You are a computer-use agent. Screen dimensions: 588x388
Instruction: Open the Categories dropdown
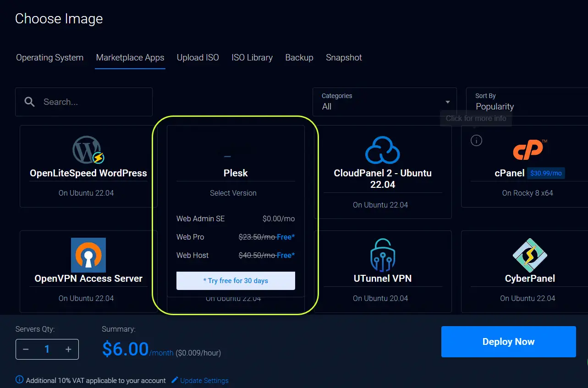tap(385, 102)
